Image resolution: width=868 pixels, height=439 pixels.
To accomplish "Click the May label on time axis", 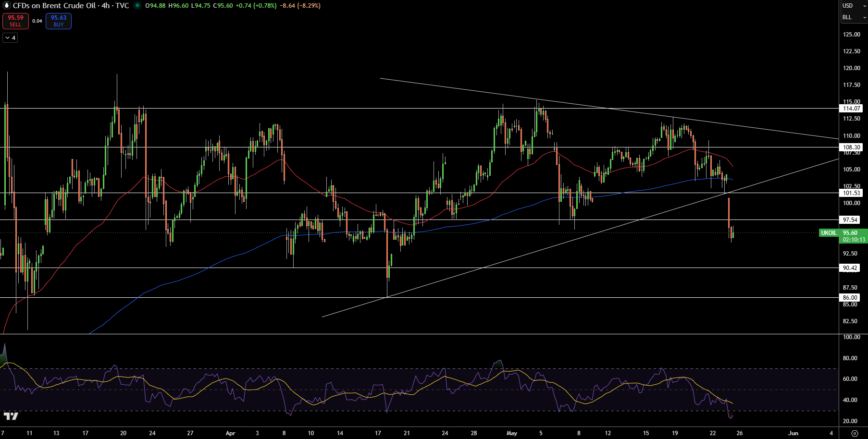I will click(512, 433).
